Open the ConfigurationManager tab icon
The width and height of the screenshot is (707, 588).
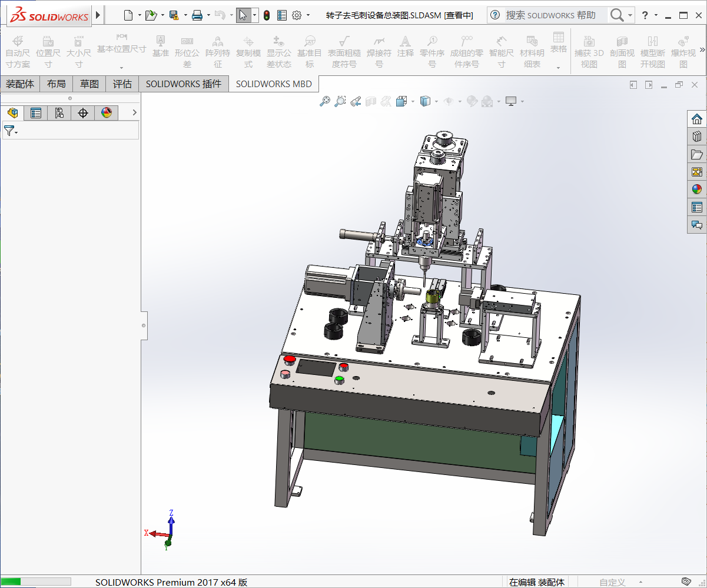tap(59, 113)
